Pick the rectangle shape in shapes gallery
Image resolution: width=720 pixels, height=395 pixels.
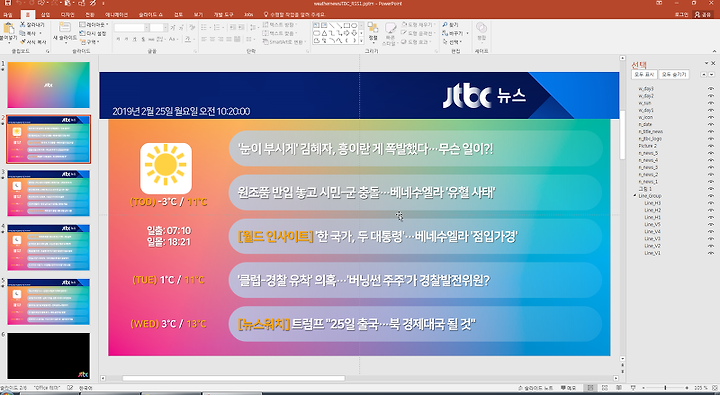coord(347,25)
